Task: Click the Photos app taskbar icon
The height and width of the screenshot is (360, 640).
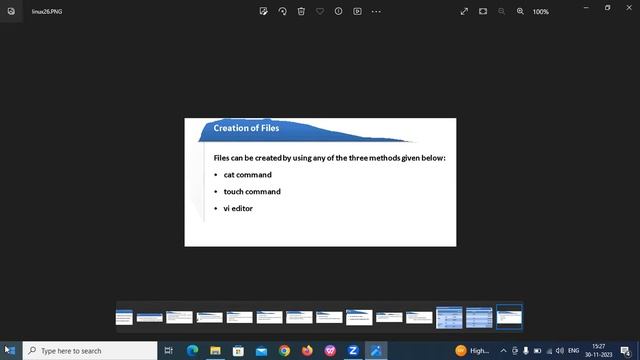Action: [376, 350]
